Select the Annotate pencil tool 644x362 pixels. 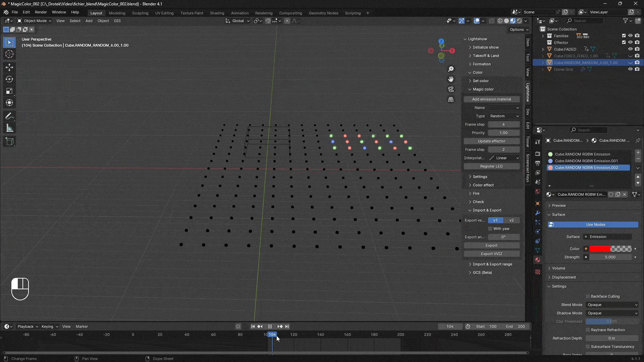coord(9,116)
